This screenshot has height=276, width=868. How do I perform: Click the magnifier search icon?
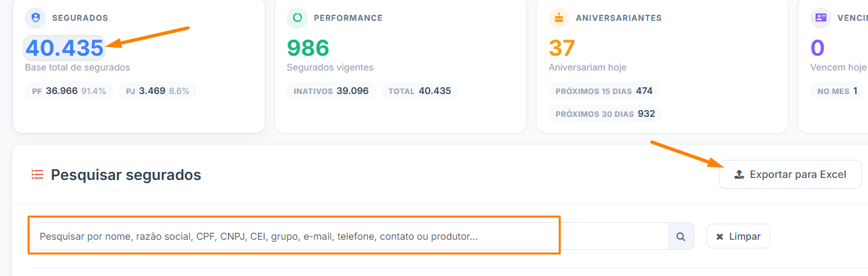680,236
